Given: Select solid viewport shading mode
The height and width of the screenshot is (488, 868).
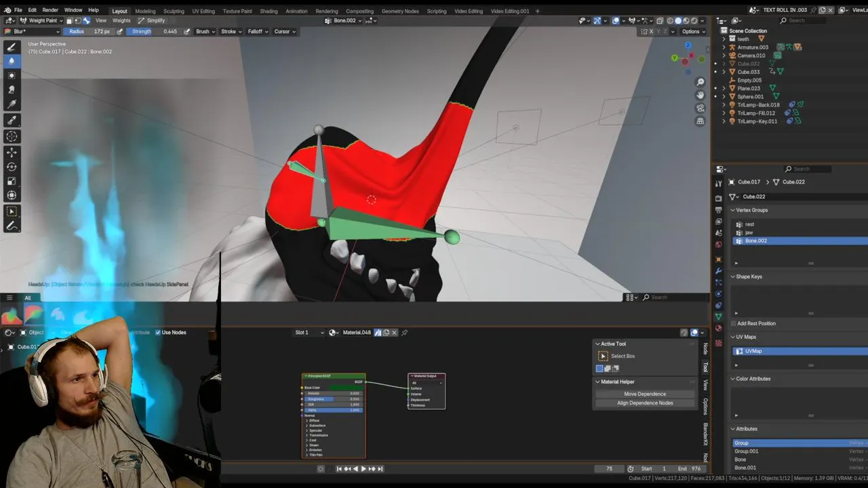Looking at the screenshot, I should pos(677,20).
